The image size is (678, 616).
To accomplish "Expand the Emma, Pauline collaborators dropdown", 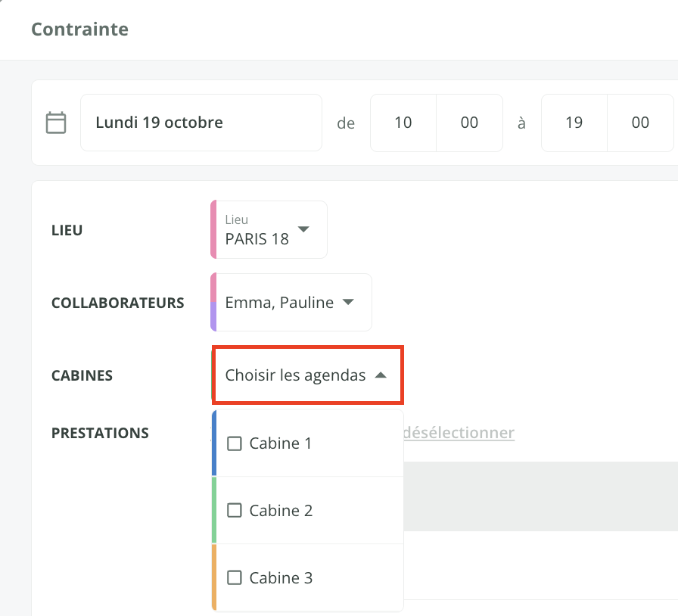I will coord(291,303).
